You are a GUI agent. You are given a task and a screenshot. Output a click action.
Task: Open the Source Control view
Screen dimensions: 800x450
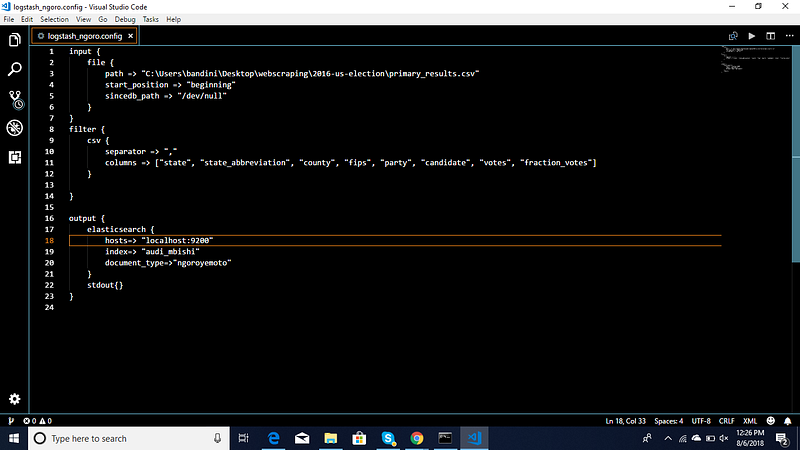point(15,99)
